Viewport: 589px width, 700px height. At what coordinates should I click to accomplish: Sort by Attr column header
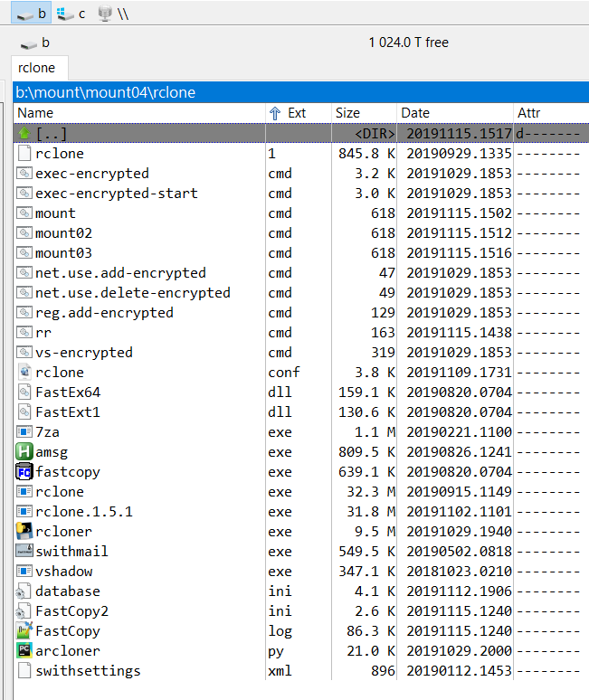(x=551, y=113)
